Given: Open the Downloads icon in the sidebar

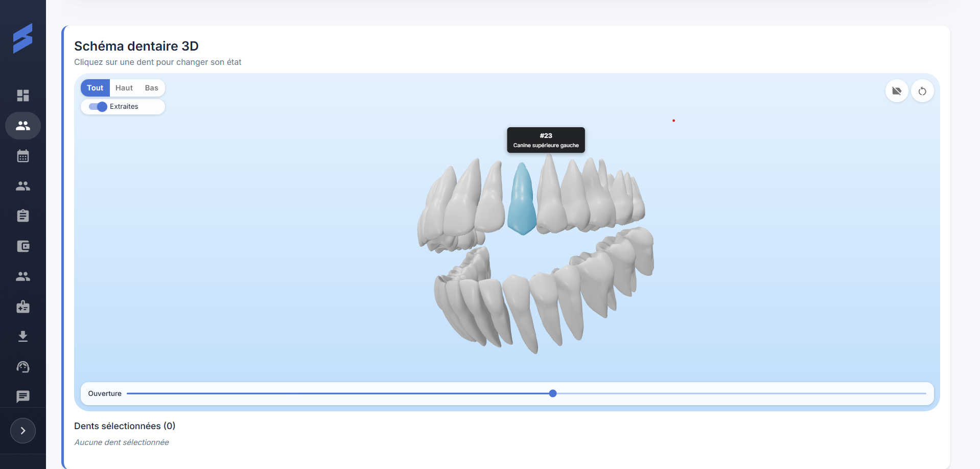Looking at the screenshot, I should pos(22,336).
